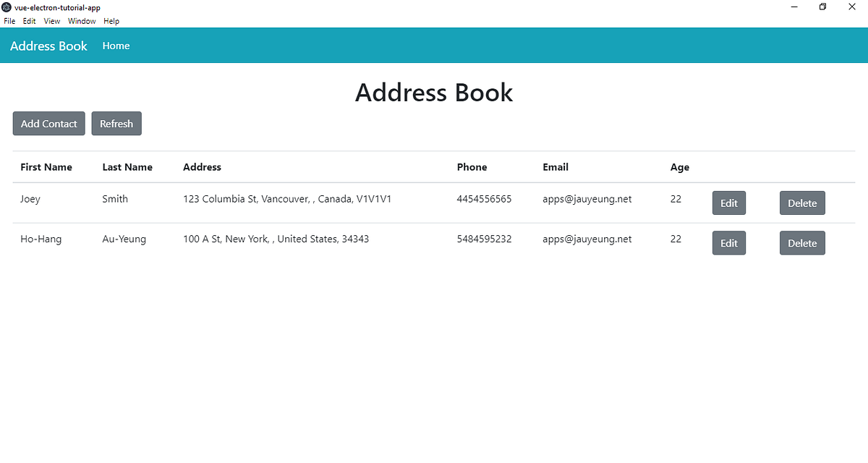Screen dimensions: 868x463
Task: Click the Address column header
Action: tap(202, 167)
